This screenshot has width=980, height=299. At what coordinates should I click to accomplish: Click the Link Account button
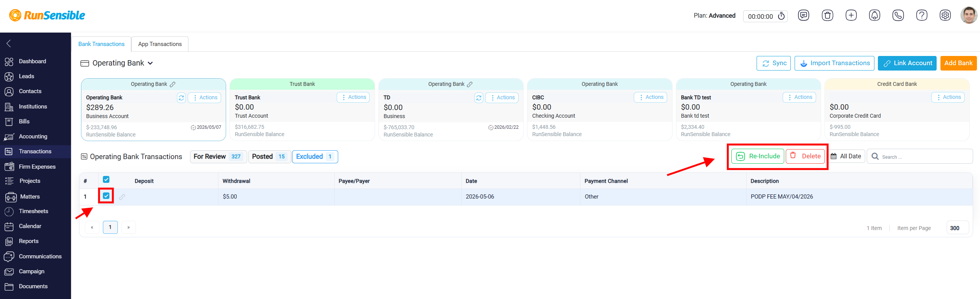[907, 63]
